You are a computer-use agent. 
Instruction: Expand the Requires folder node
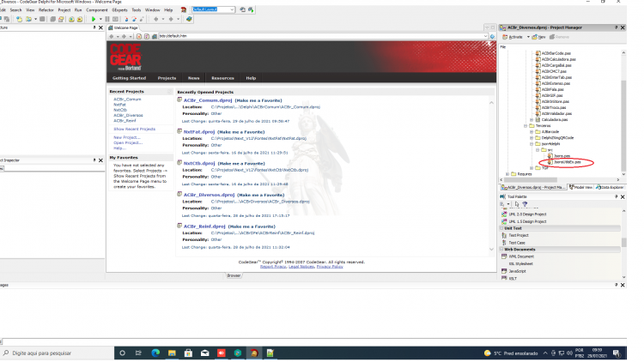[x=507, y=174]
